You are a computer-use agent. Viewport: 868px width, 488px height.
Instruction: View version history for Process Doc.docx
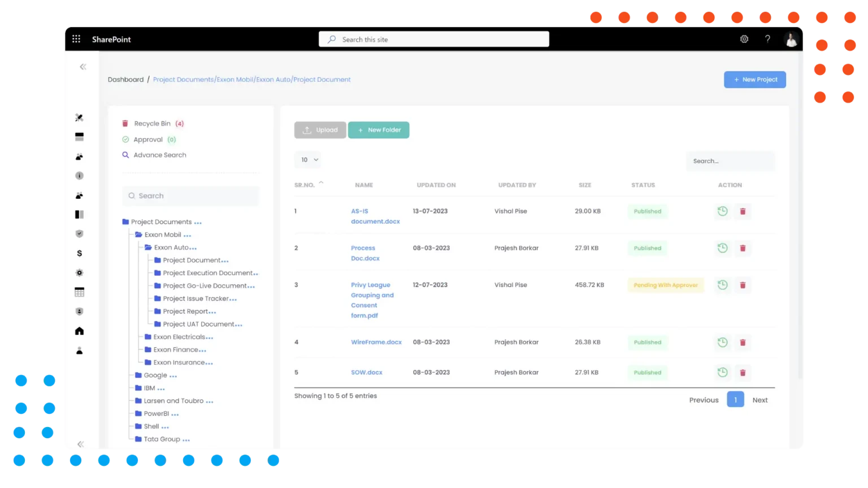[722, 248]
